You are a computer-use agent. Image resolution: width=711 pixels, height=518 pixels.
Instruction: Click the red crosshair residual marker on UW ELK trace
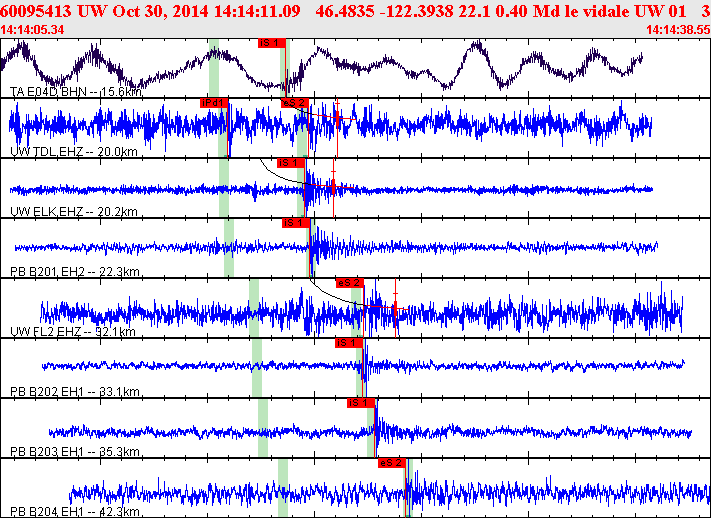coord(333,187)
